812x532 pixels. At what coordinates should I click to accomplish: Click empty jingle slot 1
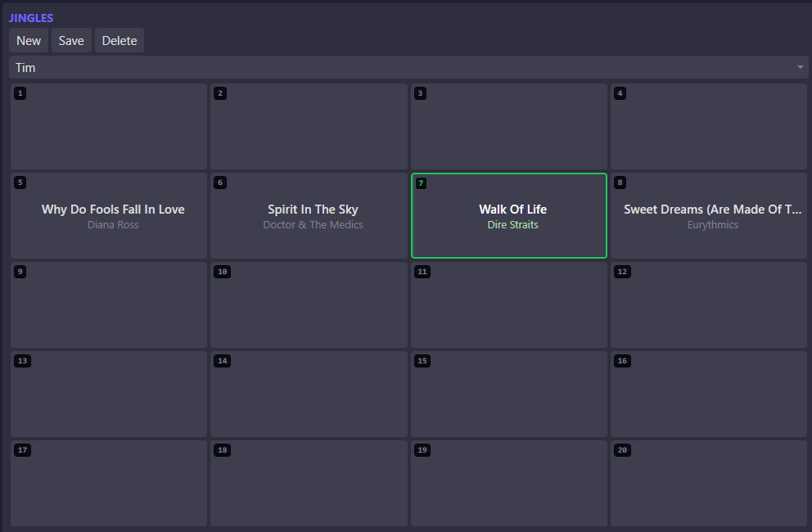109,127
